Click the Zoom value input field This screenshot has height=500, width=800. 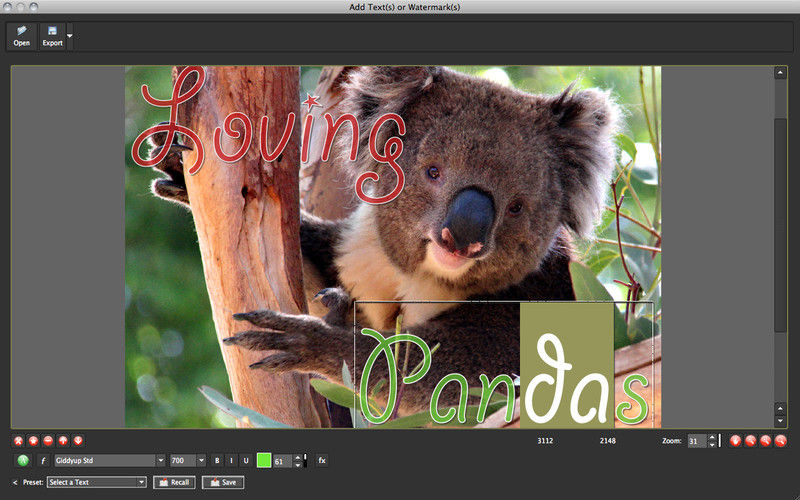(697, 441)
